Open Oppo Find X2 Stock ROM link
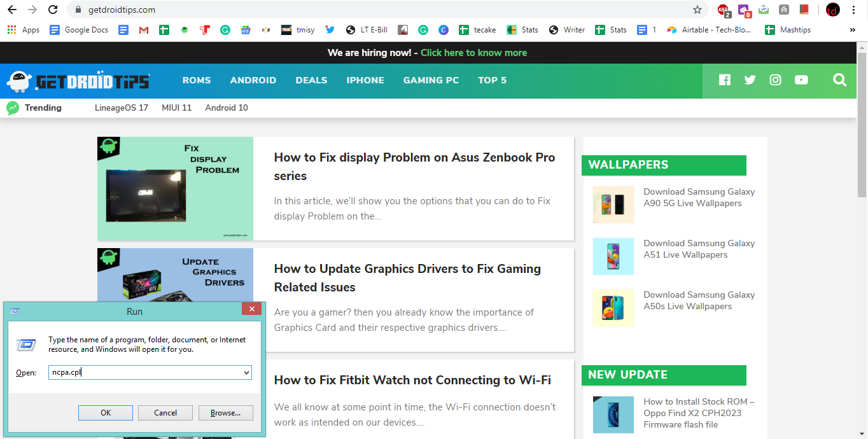Viewport: 868px width, 439px height. point(699,413)
